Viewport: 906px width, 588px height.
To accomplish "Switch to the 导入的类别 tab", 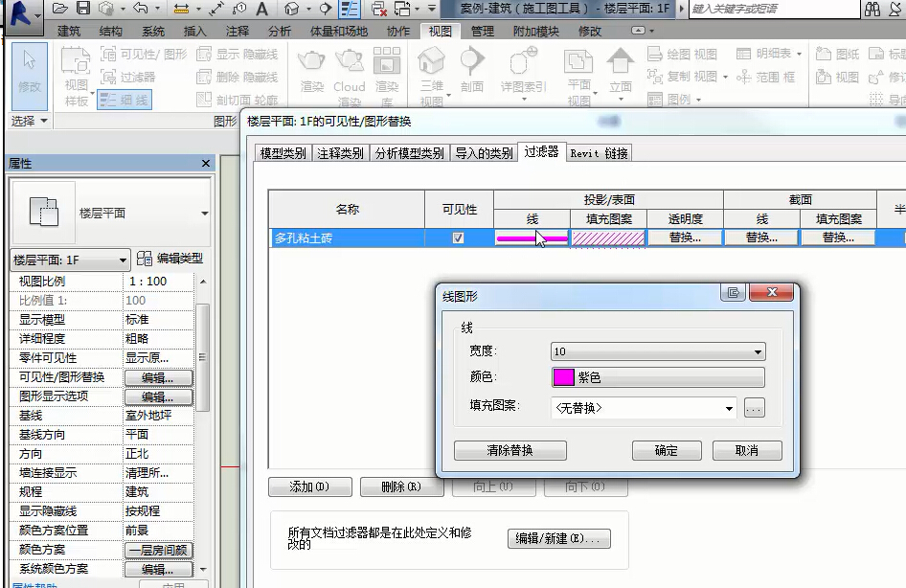I will click(484, 153).
